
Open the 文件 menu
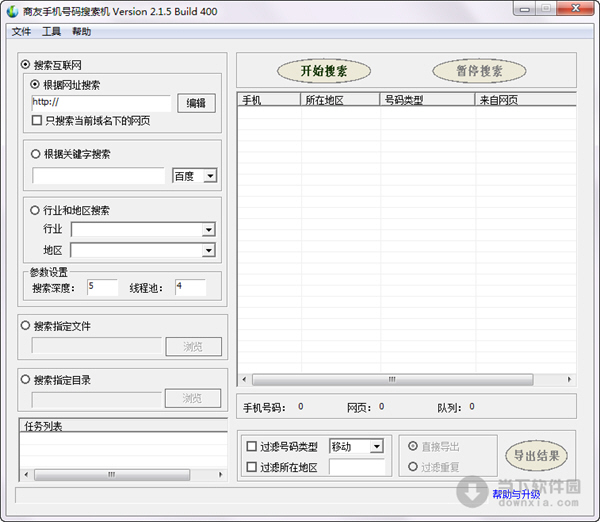(x=21, y=32)
